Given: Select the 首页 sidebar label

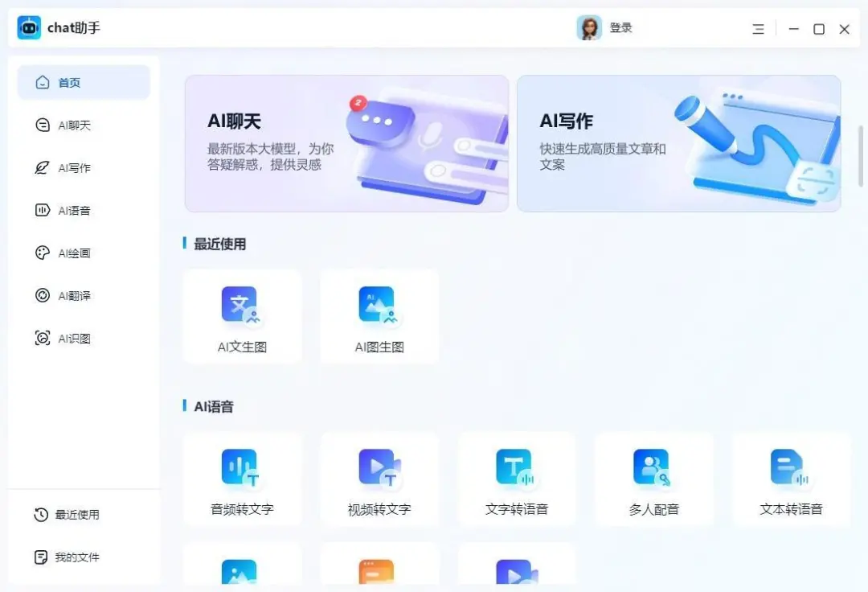Looking at the screenshot, I should click(x=69, y=83).
